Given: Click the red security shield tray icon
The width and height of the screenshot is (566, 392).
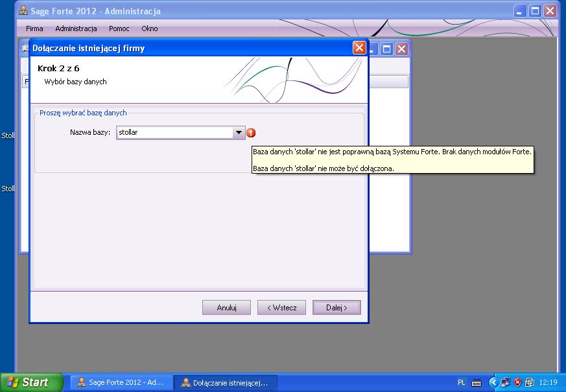Looking at the screenshot, I should click(517, 382).
